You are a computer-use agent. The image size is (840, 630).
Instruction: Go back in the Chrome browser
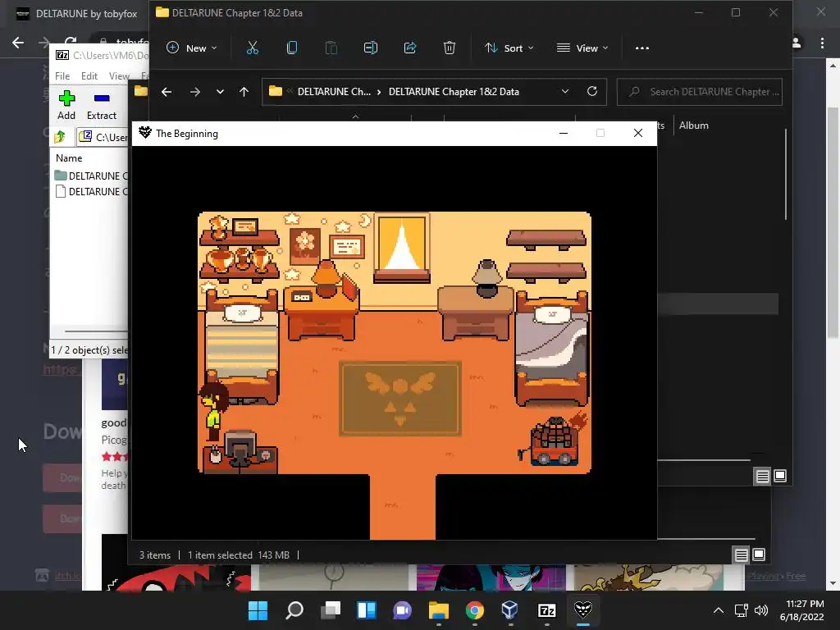tap(18, 43)
